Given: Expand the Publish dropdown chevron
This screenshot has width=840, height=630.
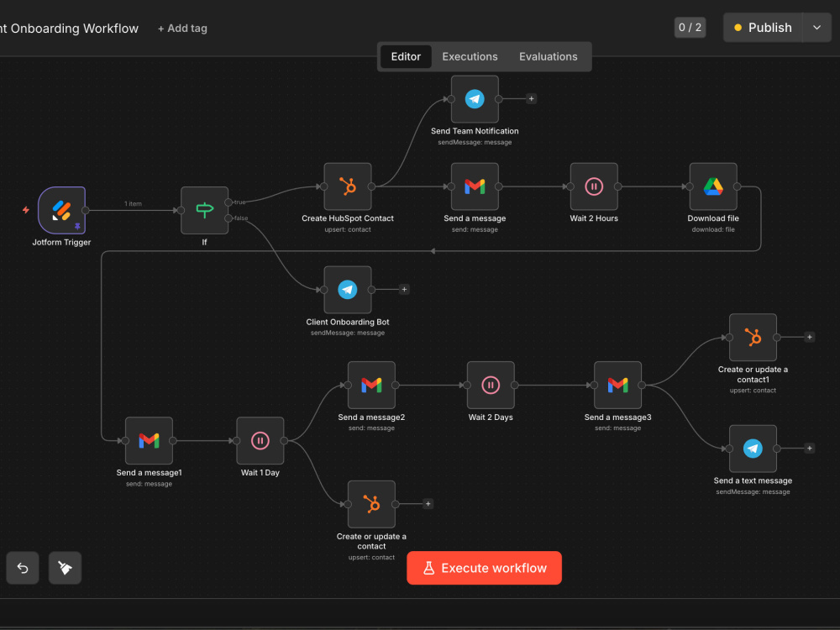Looking at the screenshot, I should [817, 28].
